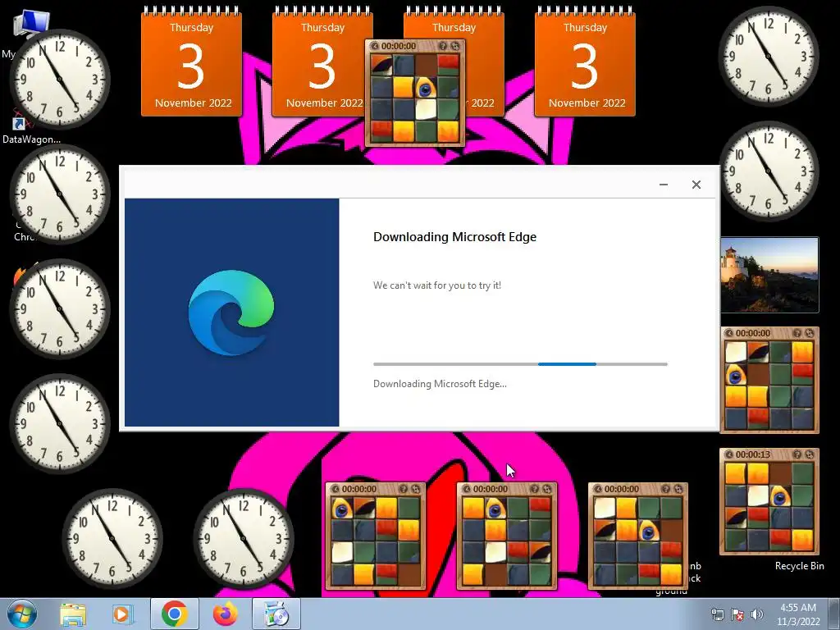Click toucan eye tile on puzzle overlapping calendars
This screenshot has width=840, height=630.
427,88
